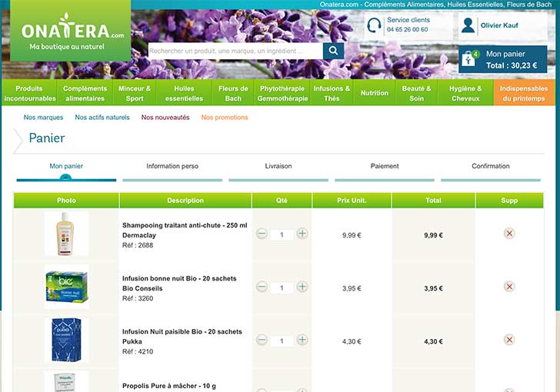
Task: Click reference text Réf : 2688
Action: click(x=138, y=245)
